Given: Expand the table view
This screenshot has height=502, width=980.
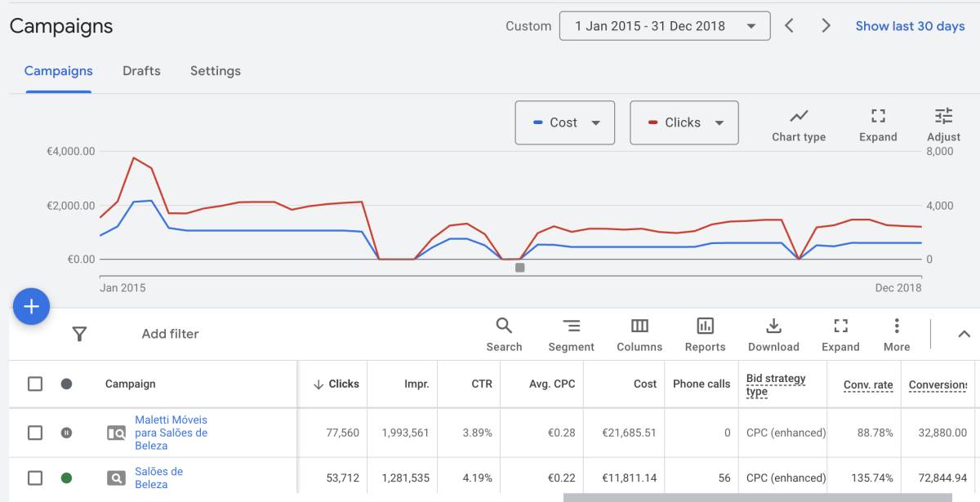Looking at the screenshot, I should pyautogui.click(x=840, y=335).
